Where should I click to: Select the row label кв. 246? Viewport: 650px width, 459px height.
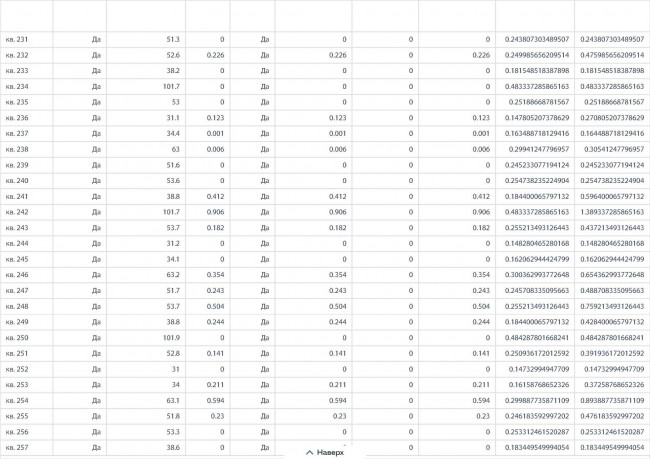point(17,275)
